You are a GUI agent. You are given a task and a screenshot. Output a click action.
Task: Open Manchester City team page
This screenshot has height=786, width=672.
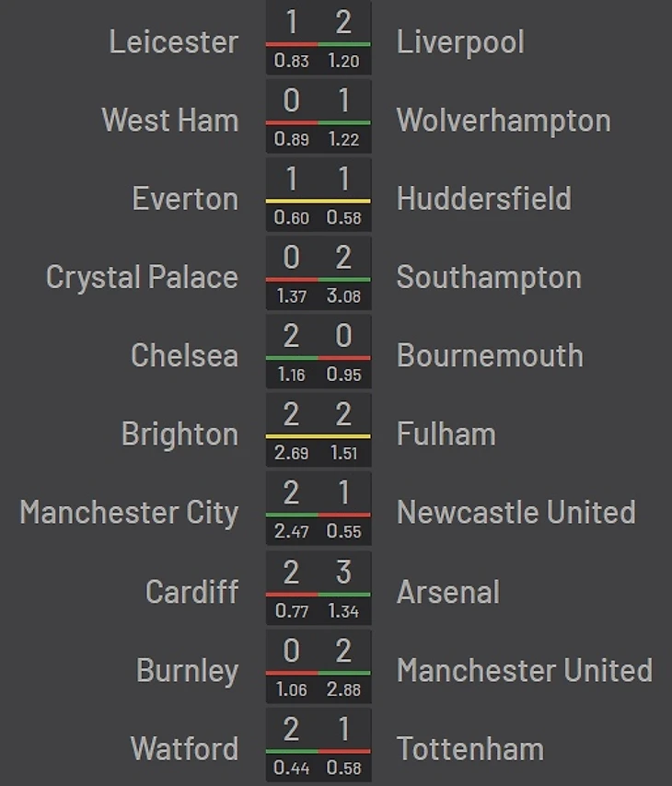click(x=129, y=513)
